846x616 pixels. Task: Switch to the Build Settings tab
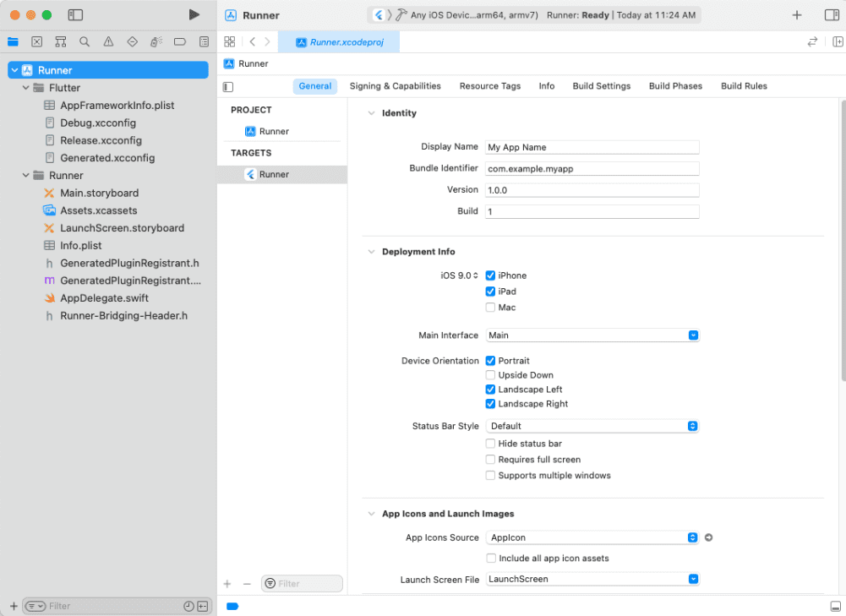601,85
